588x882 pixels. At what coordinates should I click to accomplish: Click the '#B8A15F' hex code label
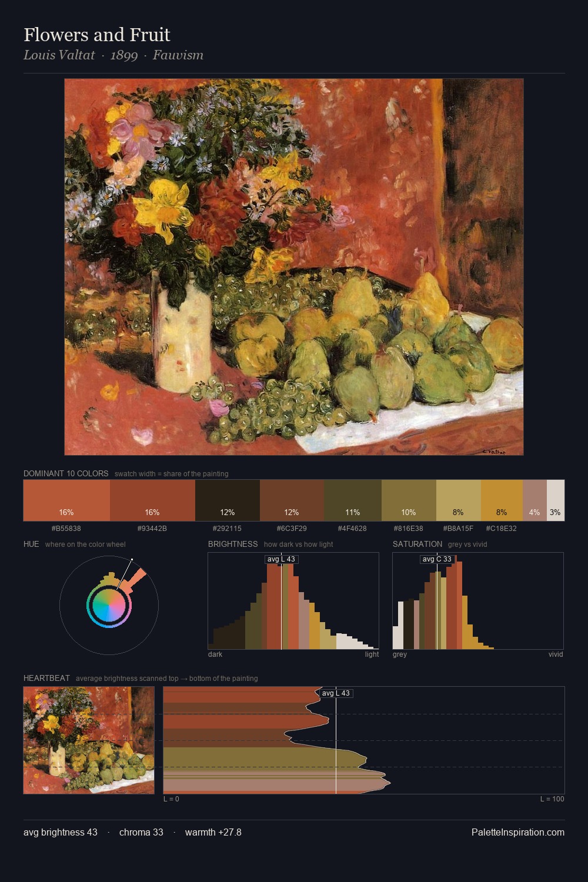458,528
